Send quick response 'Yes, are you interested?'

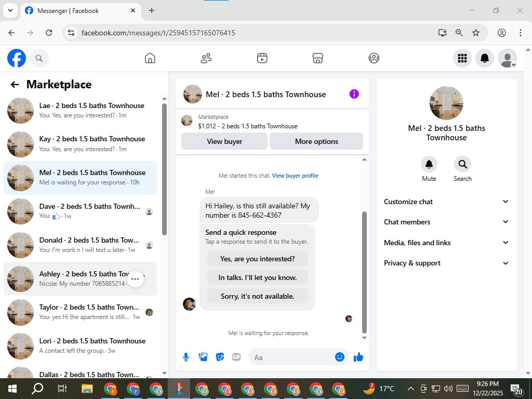258,259
